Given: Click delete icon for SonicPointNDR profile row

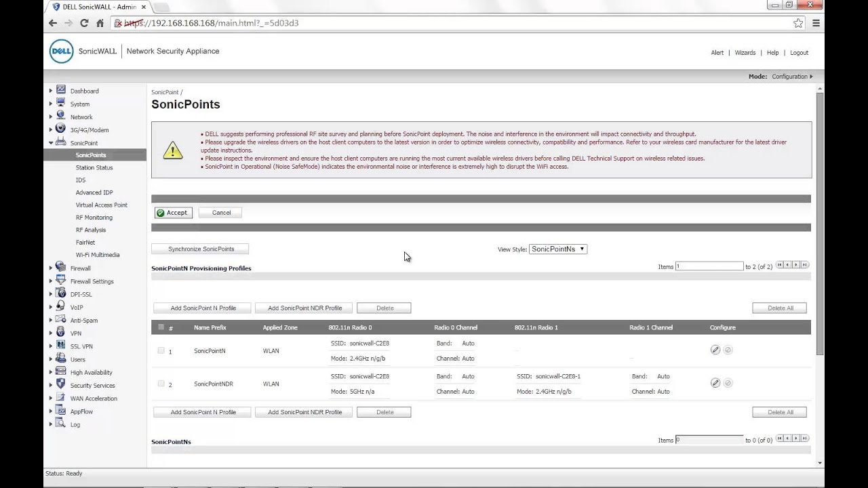Looking at the screenshot, I should [x=728, y=383].
